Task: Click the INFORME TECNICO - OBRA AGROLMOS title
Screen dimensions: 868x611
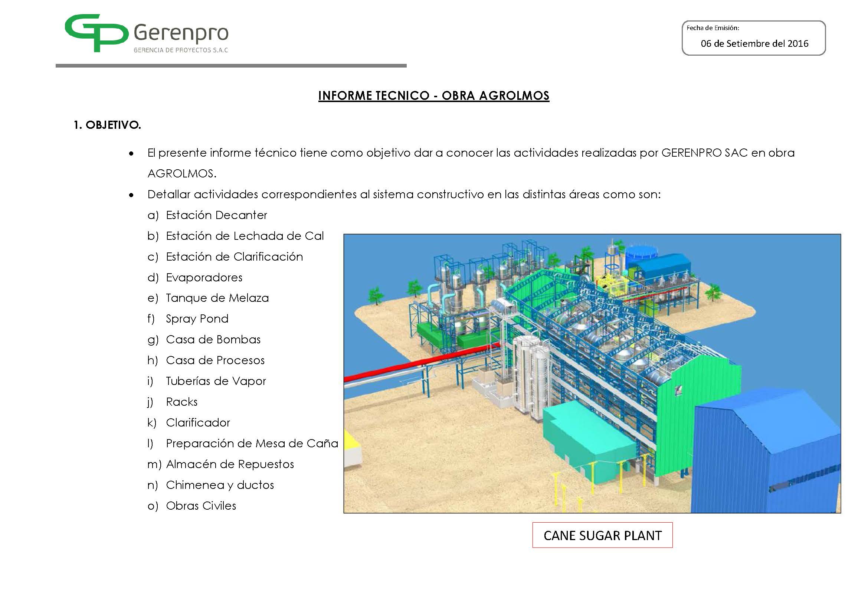Action: tap(433, 96)
